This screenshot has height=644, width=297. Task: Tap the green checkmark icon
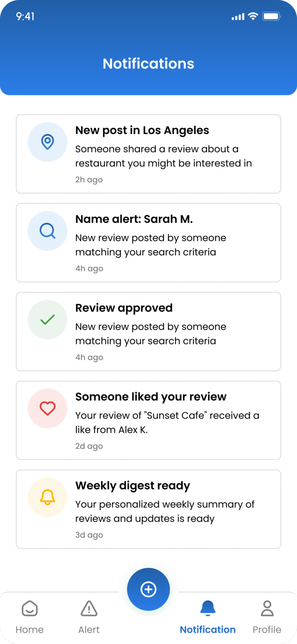[47, 319]
